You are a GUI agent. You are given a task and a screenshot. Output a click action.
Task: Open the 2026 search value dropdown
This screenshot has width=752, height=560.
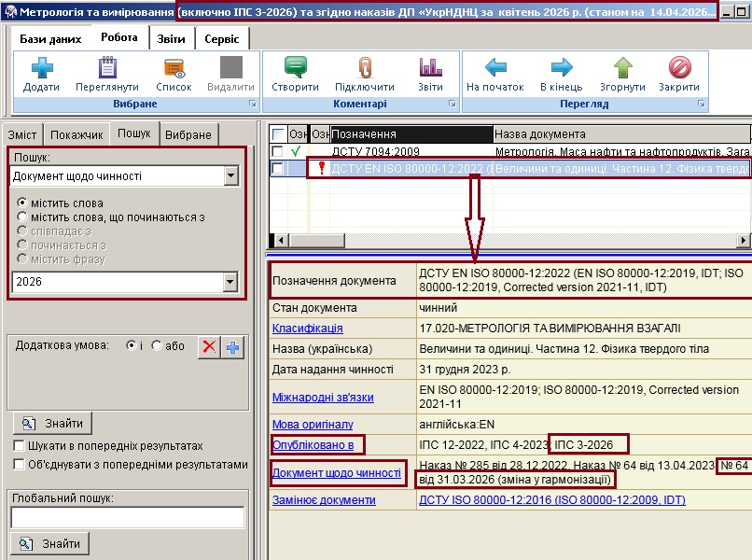click(x=231, y=282)
